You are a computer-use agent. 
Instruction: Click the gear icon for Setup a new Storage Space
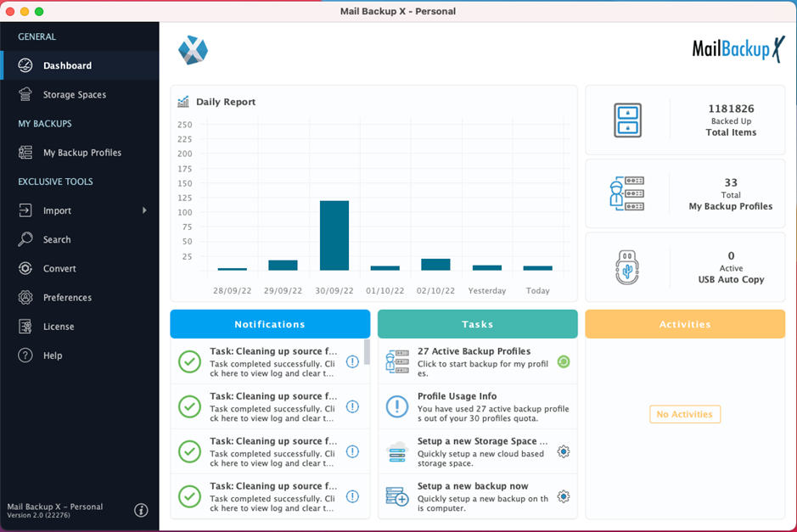click(564, 451)
